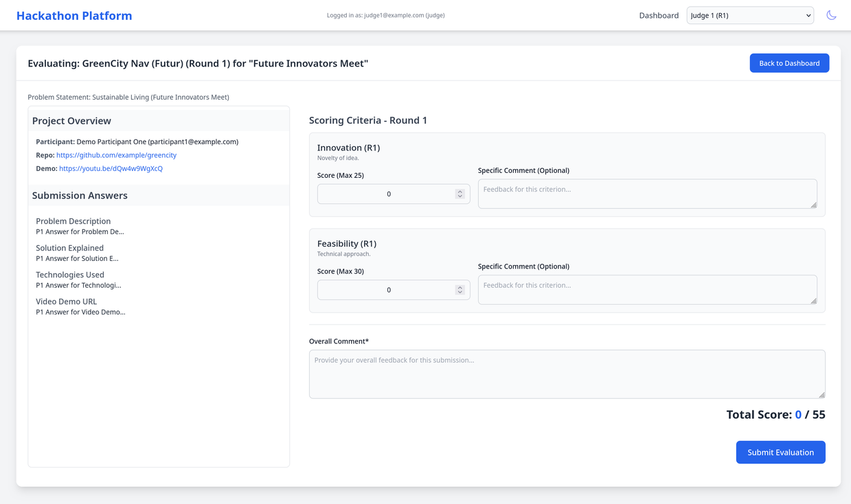Click the Feasibility score stepper arrows
The height and width of the screenshot is (504, 851).
[x=459, y=290]
